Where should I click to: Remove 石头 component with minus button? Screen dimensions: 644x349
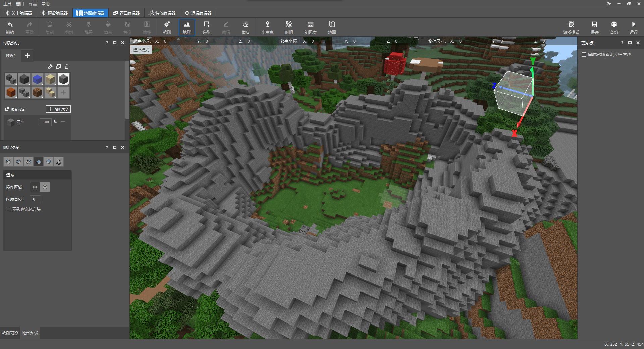[x=63, y=122]
